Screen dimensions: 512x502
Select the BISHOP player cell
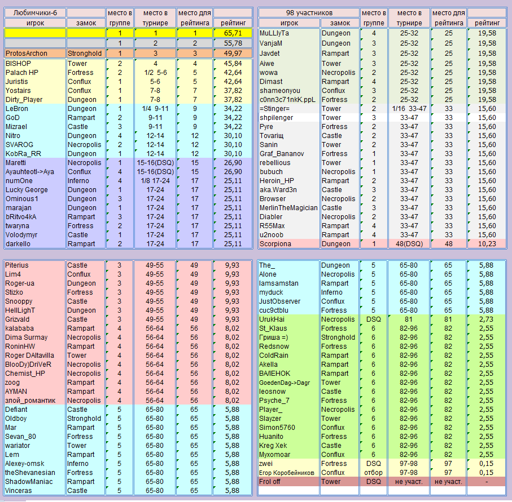pyautogui.click(x=35, y=63)
